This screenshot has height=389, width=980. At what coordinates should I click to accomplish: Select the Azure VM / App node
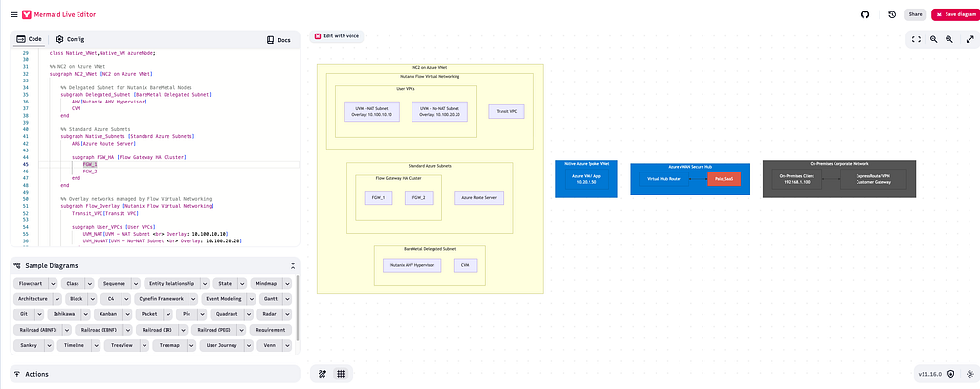(587, 179)
